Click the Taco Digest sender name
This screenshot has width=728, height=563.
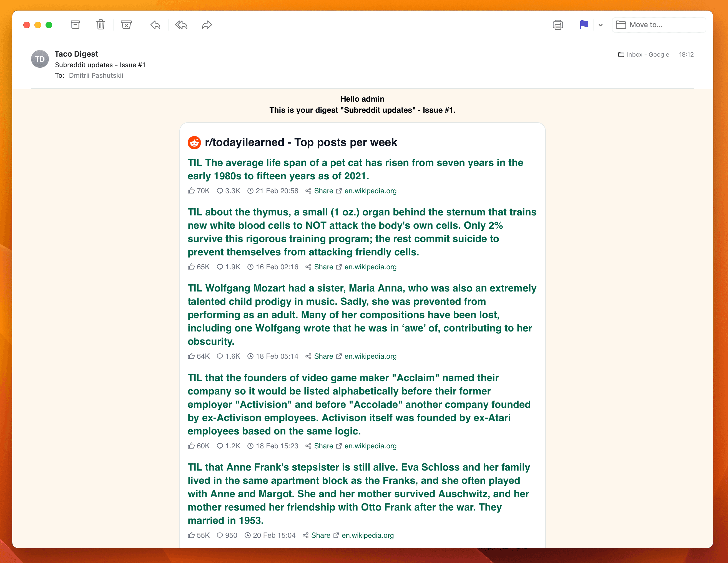[x=76, y=54]
